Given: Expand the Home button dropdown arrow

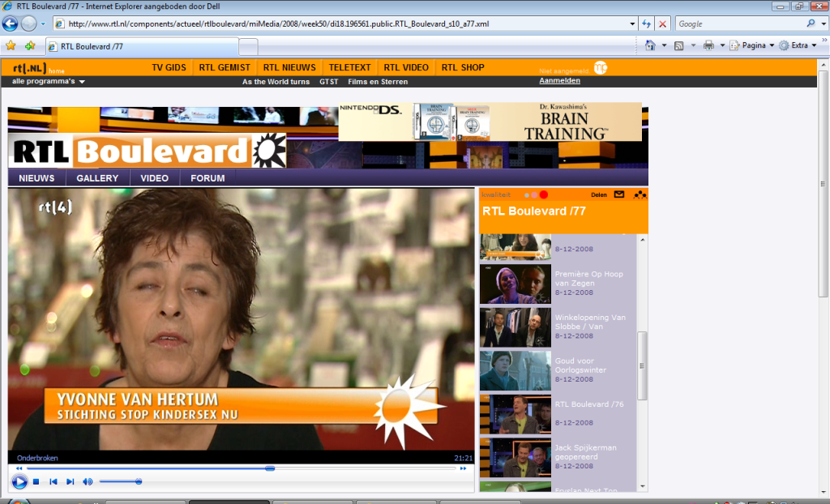Looking at the screenshot, I should click(664, 45).
